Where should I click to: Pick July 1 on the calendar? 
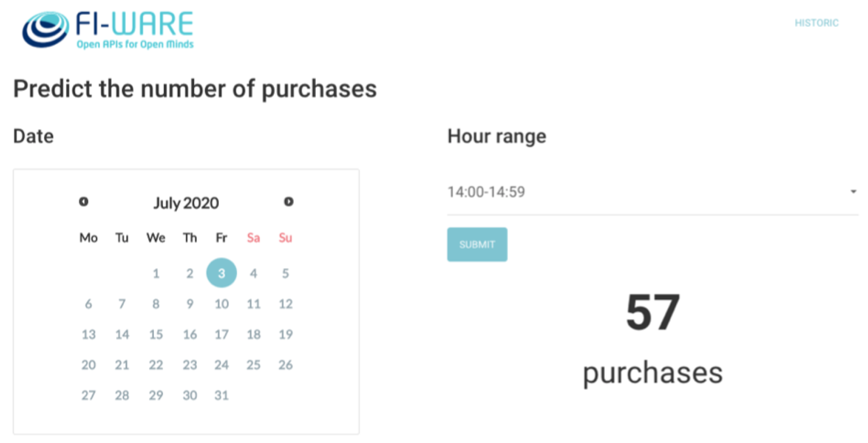[156, 273]
